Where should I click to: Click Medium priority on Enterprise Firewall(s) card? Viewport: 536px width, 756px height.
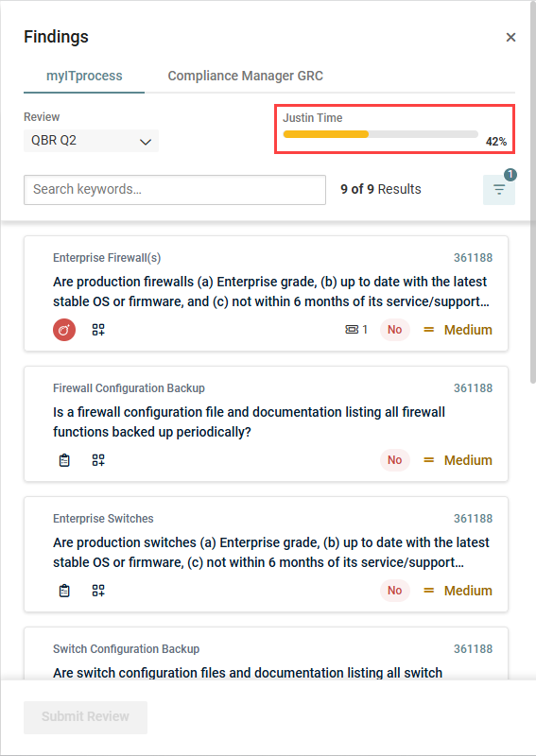tap(458, 330)
